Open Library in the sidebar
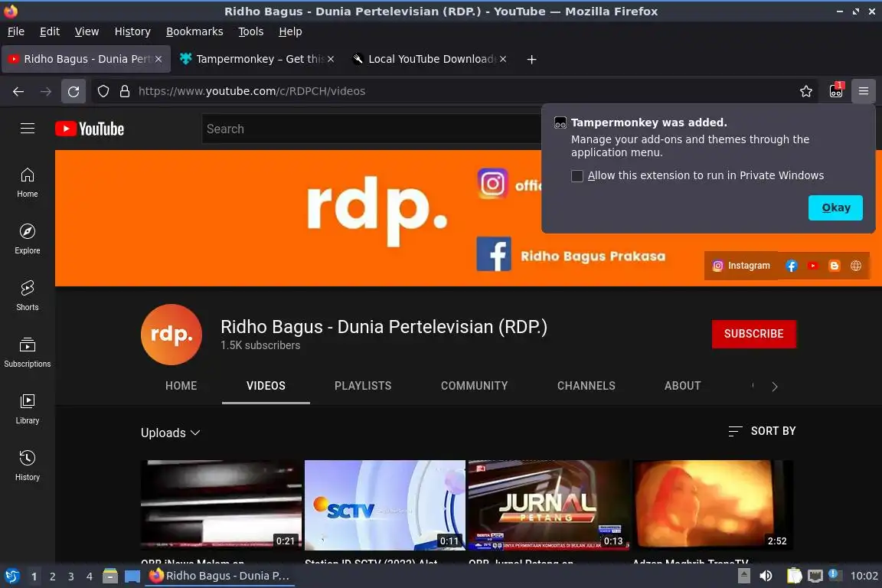Image resolution: width=882 pixels, height=588 pixels. (27, 409)
